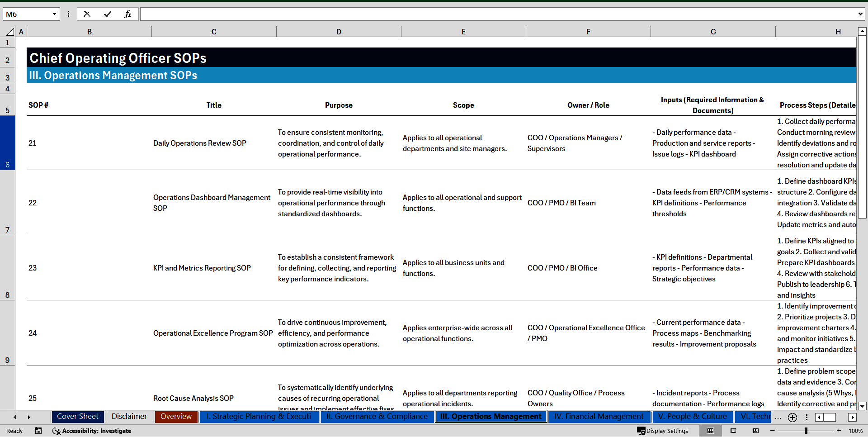This screenshot has height=437, width=868.
Task: Click the Select All corner triangle
Action: pos(10,32)
